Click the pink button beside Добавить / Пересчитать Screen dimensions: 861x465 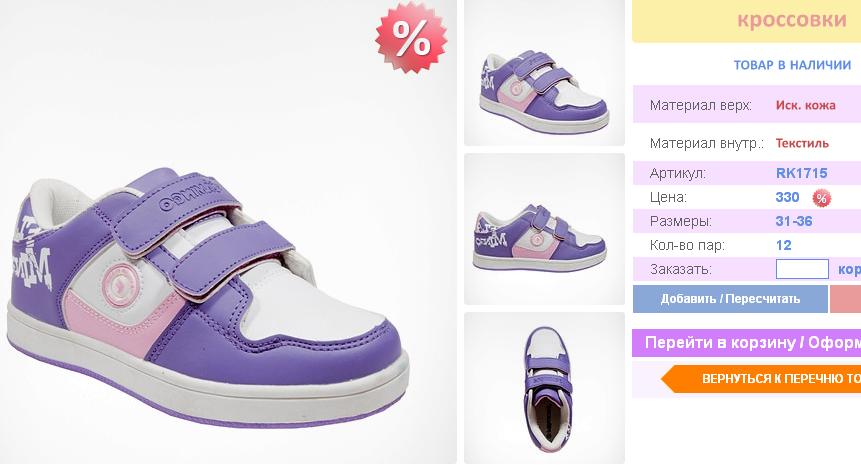[x=846, y=299]
